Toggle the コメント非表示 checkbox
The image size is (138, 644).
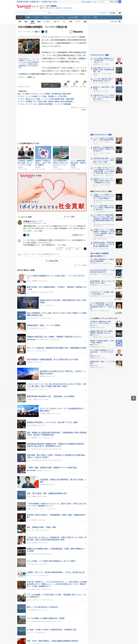click(x=75, y=265)
